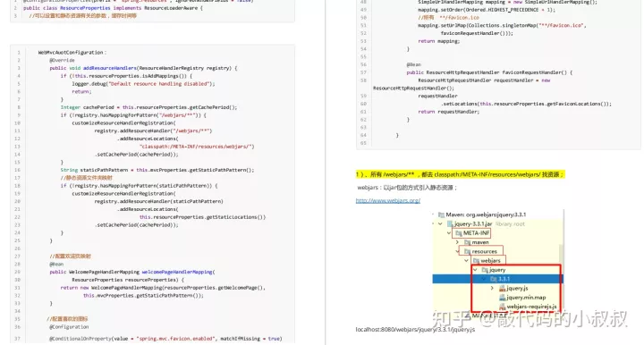Image resolution: width=644 pixels, height=345 pixels.
Task: Click the setOrder(Ordered.HIGHEST_PRECEDENCE + 1) line
Action: 487,10
